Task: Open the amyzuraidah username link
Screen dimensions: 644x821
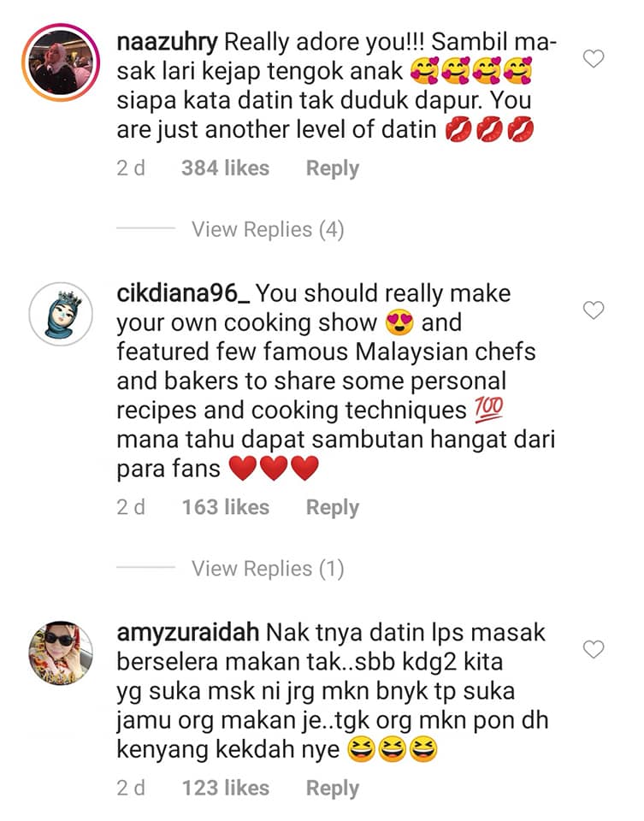Action: click(x=188, y=633)
